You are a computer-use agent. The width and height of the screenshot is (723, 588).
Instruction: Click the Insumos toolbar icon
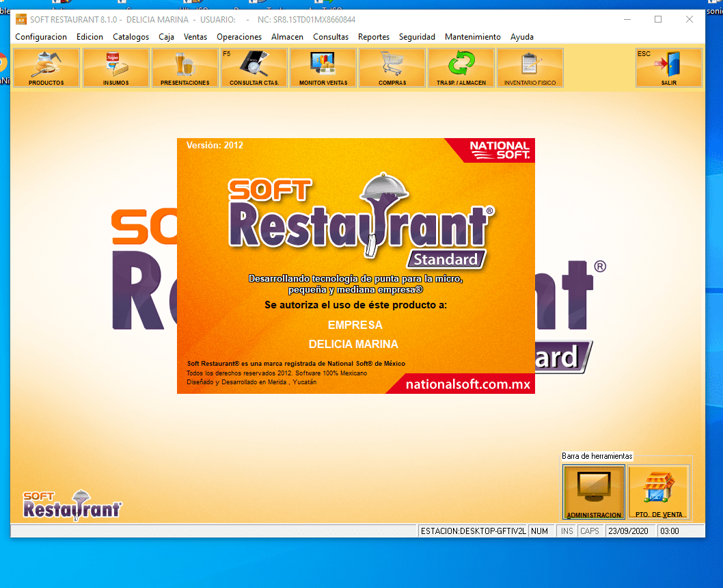point(115,68)
